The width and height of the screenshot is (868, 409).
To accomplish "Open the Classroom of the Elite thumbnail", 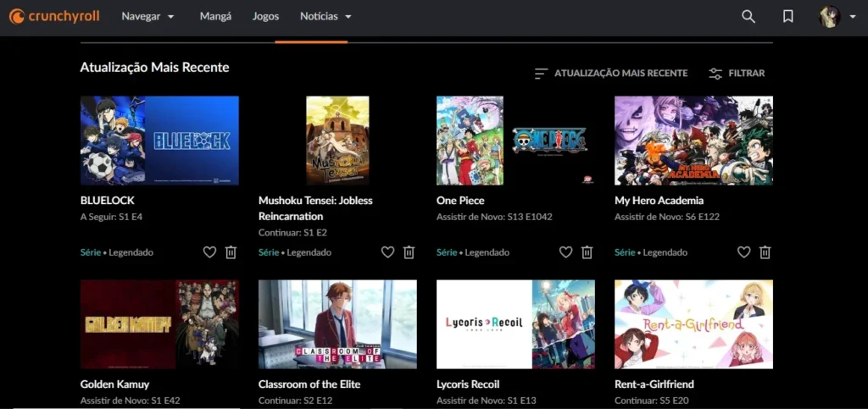I will point(337,323).
